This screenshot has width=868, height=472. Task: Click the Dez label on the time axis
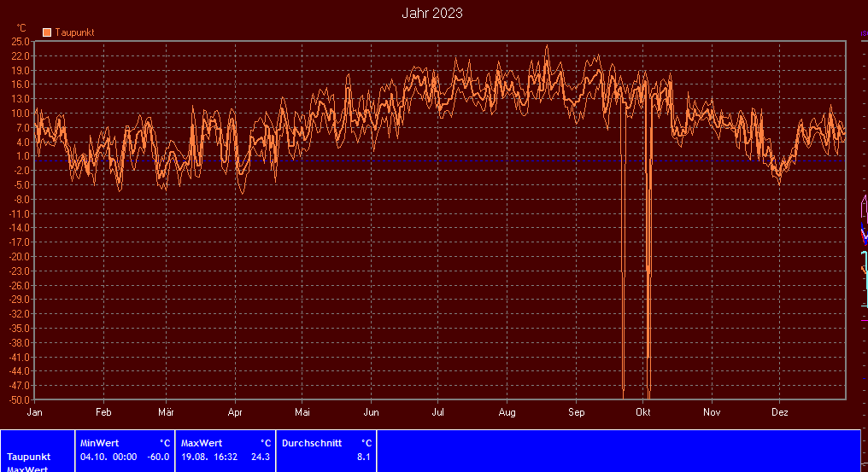(779, 411)
